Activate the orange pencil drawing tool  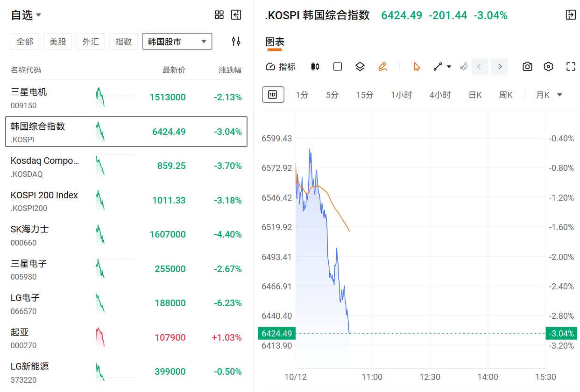coord(383,67)
